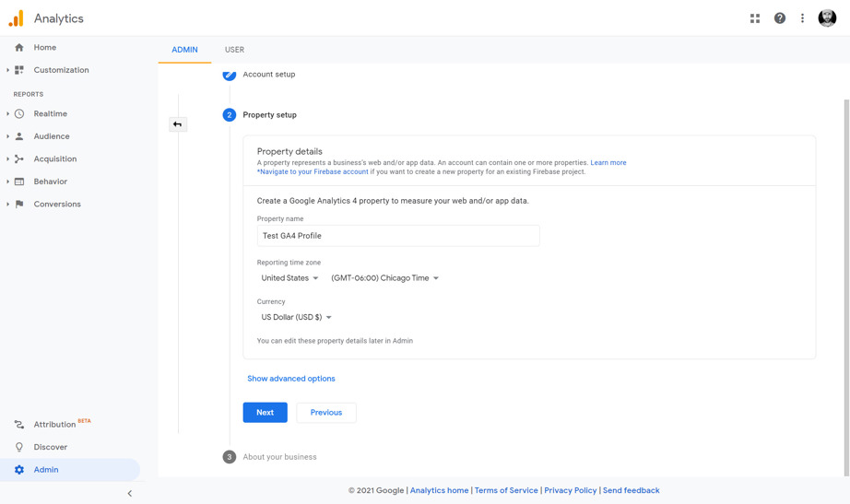Click the help question mark icon
This screenshot has height=504, width=850.
(x=780, y=18)
